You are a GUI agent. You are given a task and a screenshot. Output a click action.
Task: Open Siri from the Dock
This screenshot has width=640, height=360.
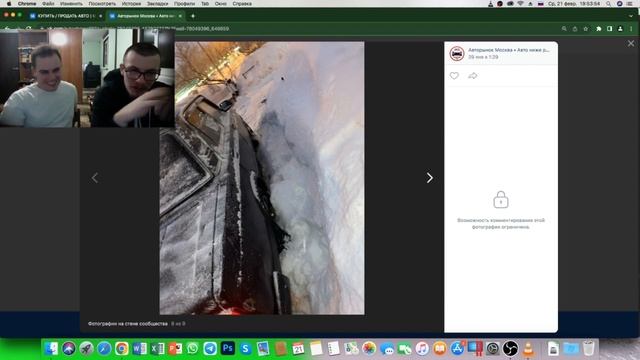(69, 349)
